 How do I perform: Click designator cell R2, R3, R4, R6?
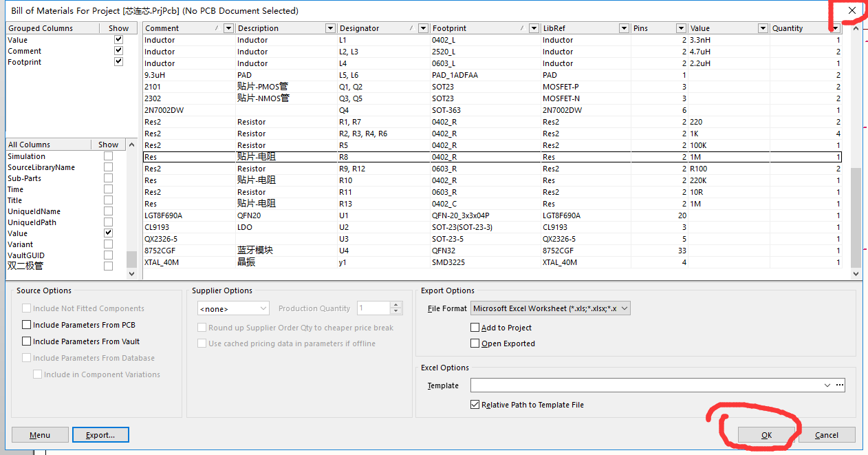[383, 134]
